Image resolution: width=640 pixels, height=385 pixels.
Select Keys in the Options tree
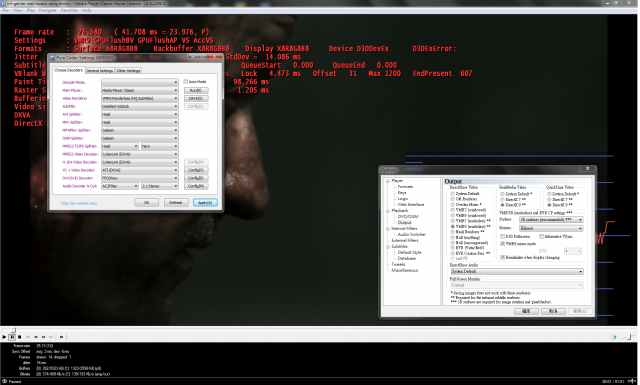pos(402,192)
